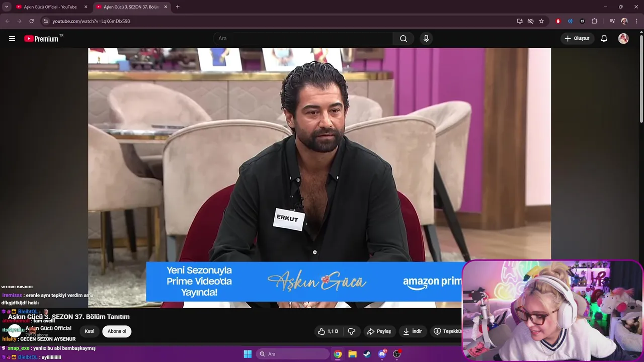The width and height of the screenshot is (644, 362).
Task: Go forward in browser history
Action: coord(19,21)
